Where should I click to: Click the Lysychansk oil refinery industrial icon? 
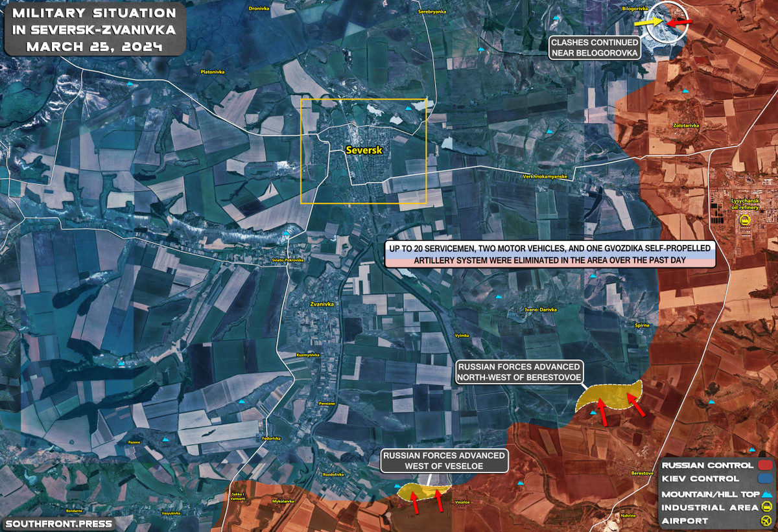pos(745,221)
